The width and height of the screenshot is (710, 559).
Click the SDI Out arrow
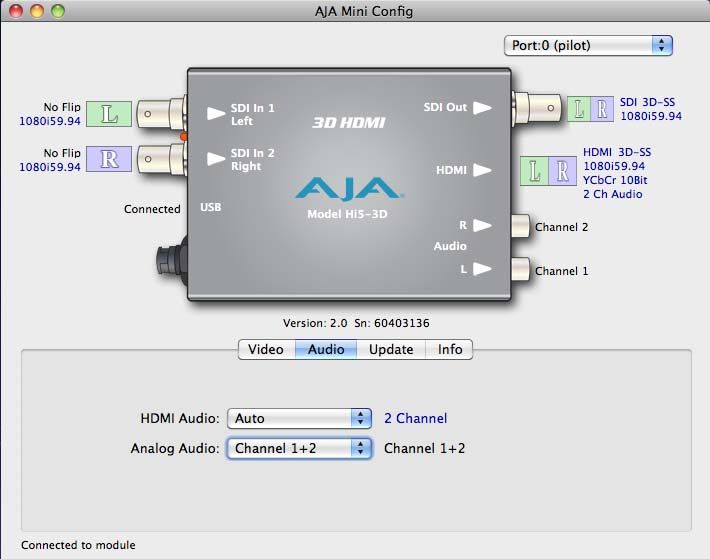coord(482,108)
